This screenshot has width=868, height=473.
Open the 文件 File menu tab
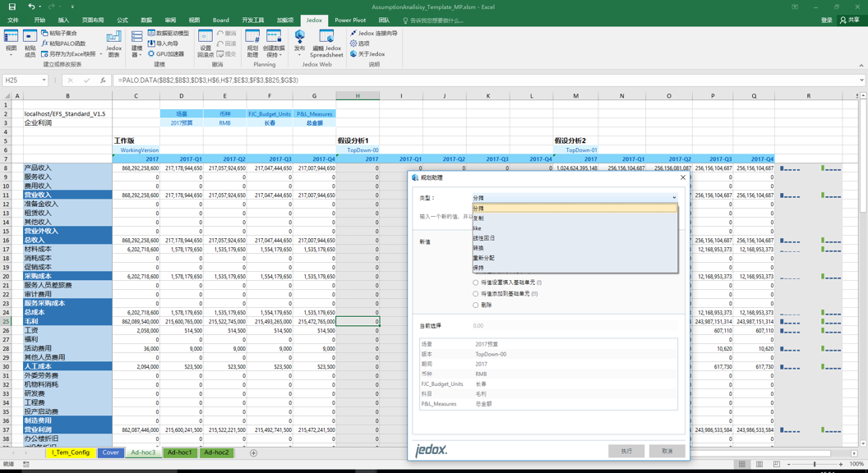coord(12,20)
